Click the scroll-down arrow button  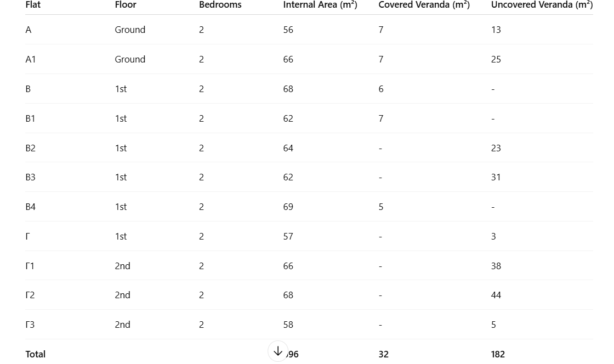[x=278, y=351]
